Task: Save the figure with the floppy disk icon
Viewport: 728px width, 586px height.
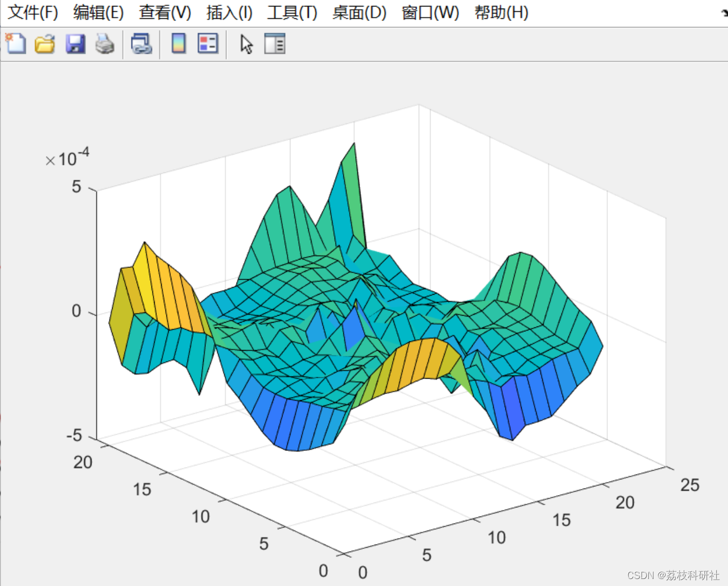Action: click(x=75, y=44)
